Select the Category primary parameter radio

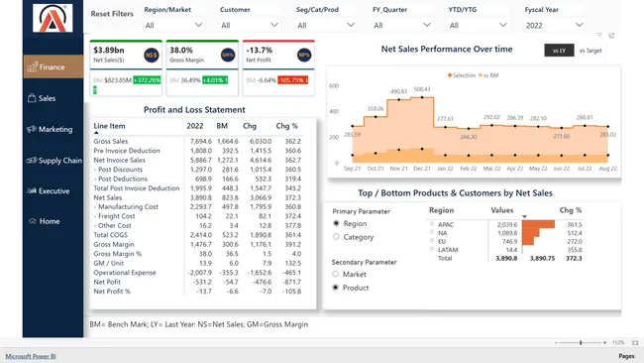pyautogui.click(x=337, y=237)
